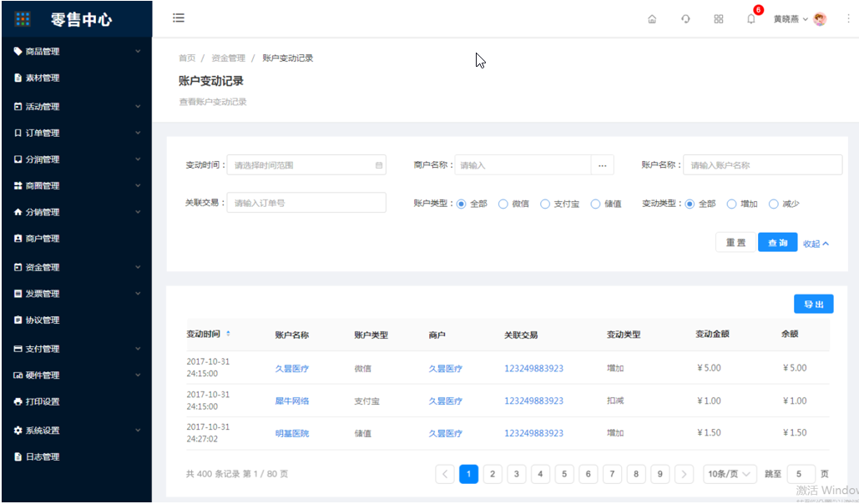Open the 10条/页 page size dropdown
Screen dimensions: 859x504
coord(730,474)
